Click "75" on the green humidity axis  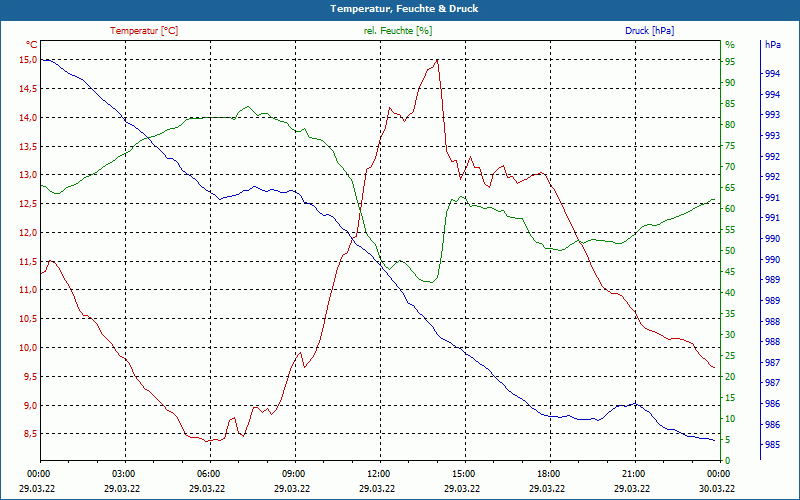(730, 146)
